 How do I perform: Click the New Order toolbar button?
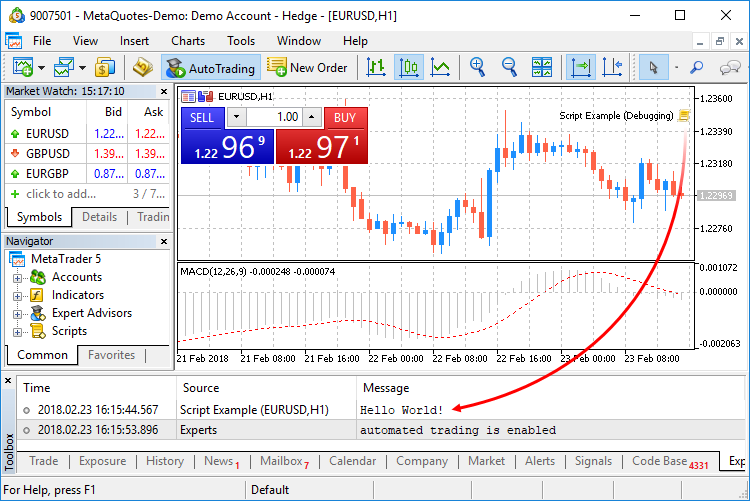[x=307, y=68]
